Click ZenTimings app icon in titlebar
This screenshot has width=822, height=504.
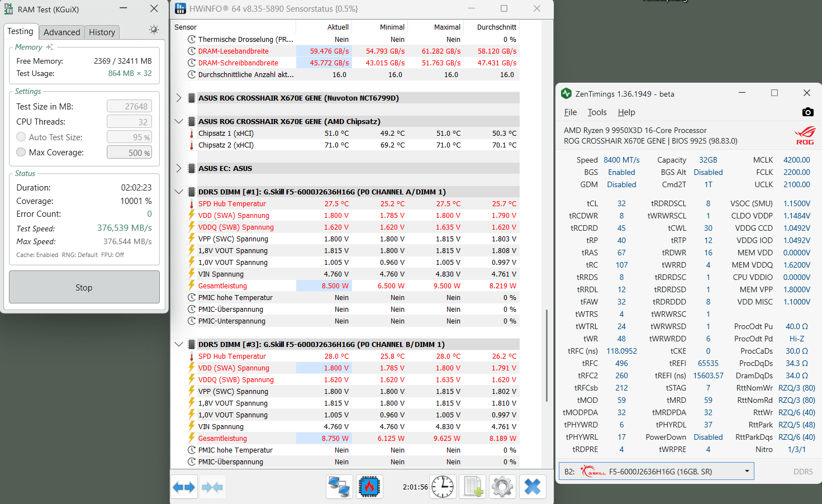click(566, 93)
